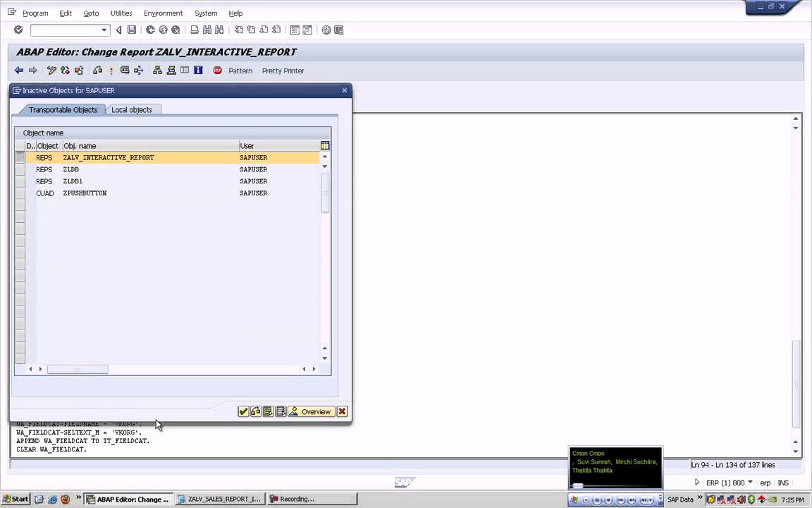Screen dimensions: 812x508
Task: Click the media player progress slider
Action: [x=577, y=485]
